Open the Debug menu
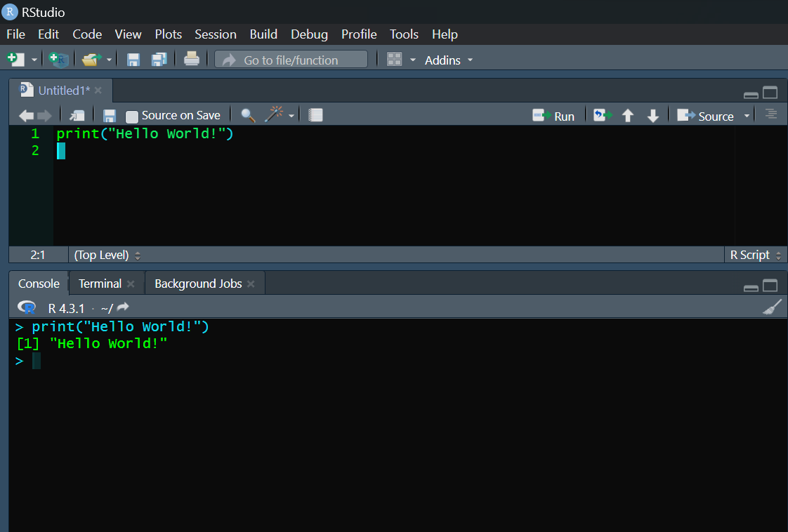This screenshot has height=532, width=788. pyautogui.click(x=309, y=34)
